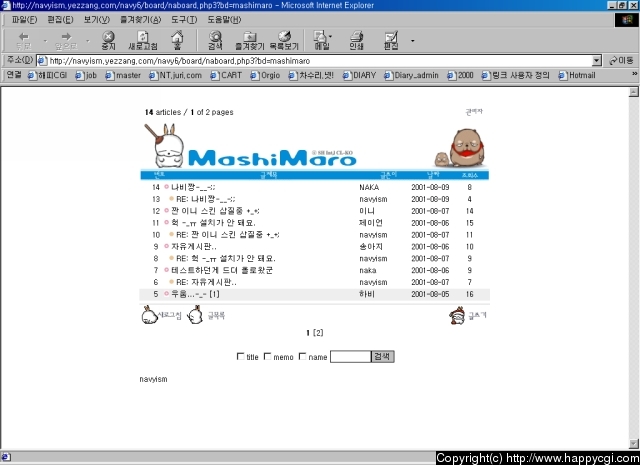Open the History (목록보기) toolbar icon

click(284, 37)
